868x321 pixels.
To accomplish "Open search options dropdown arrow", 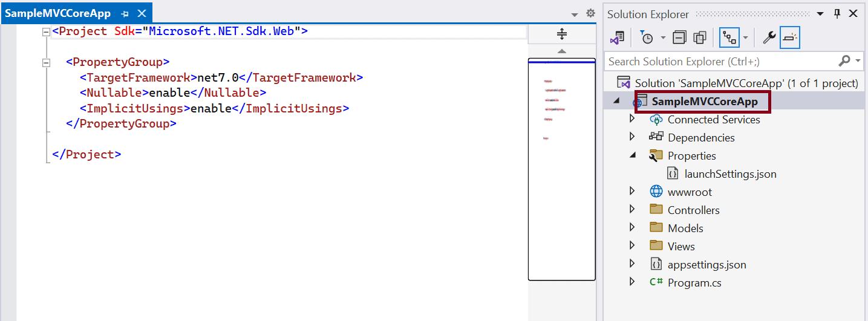I will 858,60.
